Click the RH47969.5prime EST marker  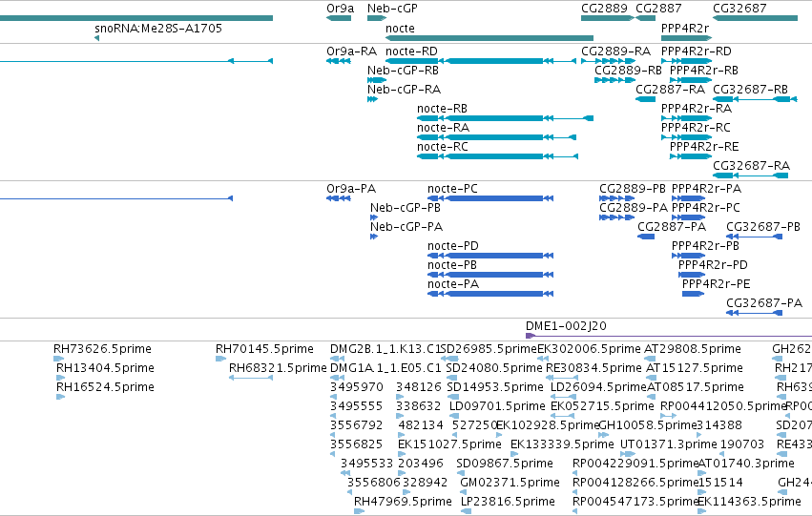[x=359, y=511]
